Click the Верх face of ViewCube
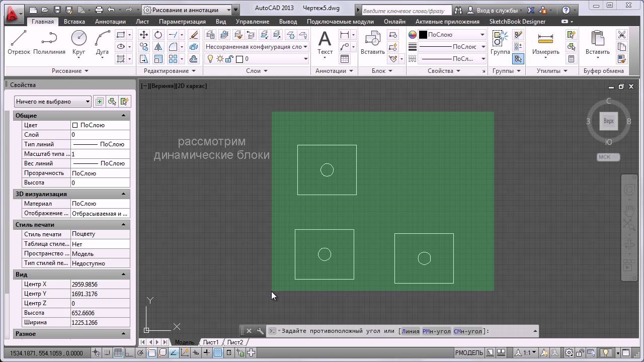The image size is (644, 362). pos(609,121)
